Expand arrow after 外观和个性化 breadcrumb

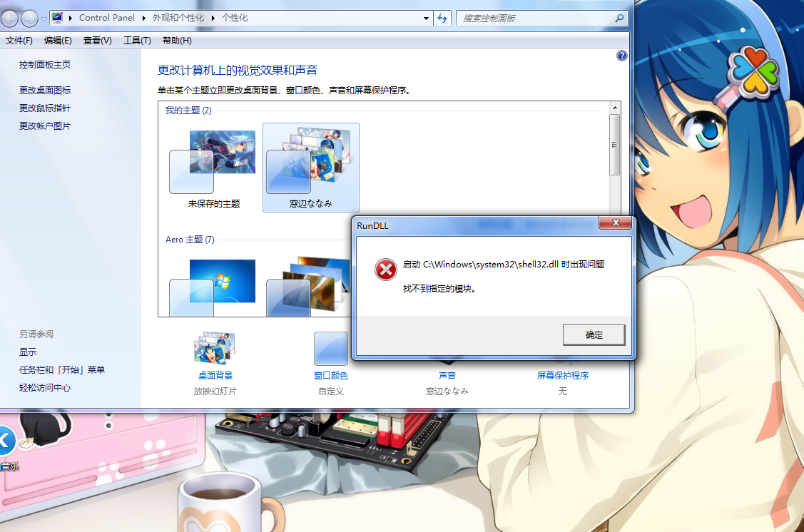(x=213, y=18)
